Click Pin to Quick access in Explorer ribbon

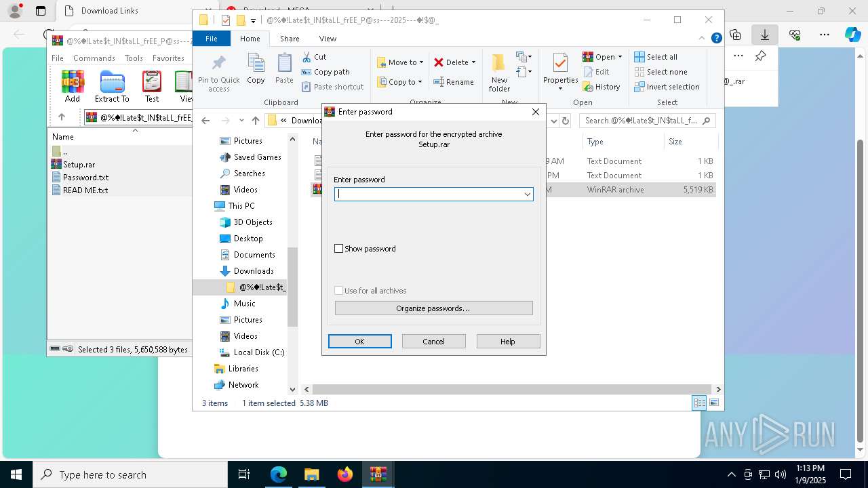click(218, 74)
